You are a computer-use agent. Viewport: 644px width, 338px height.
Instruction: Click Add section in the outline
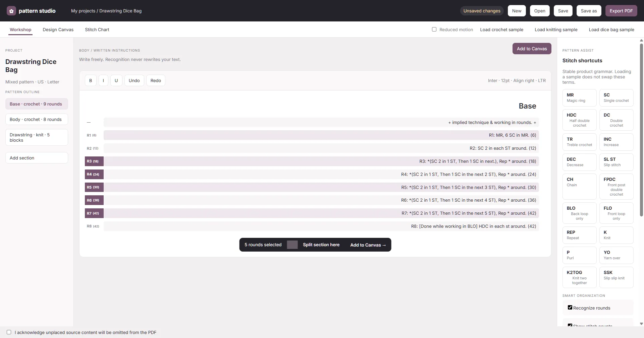37,158
